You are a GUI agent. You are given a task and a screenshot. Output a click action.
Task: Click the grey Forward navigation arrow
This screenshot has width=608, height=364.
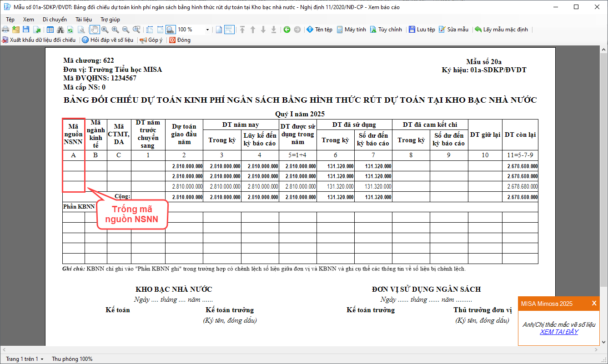coord(297,30)
